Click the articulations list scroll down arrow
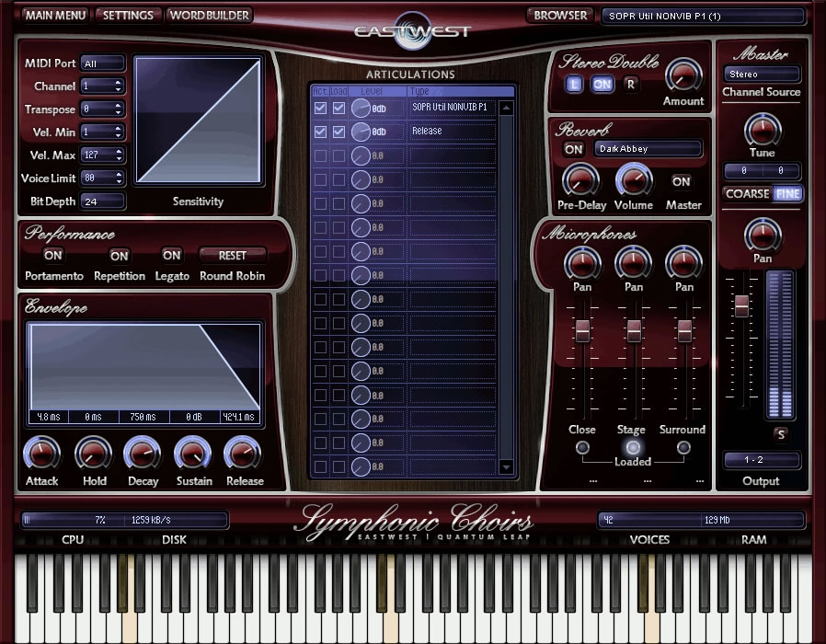Viewport: 826px width, 644px height. pyautogui.click(x=506, y=467)
